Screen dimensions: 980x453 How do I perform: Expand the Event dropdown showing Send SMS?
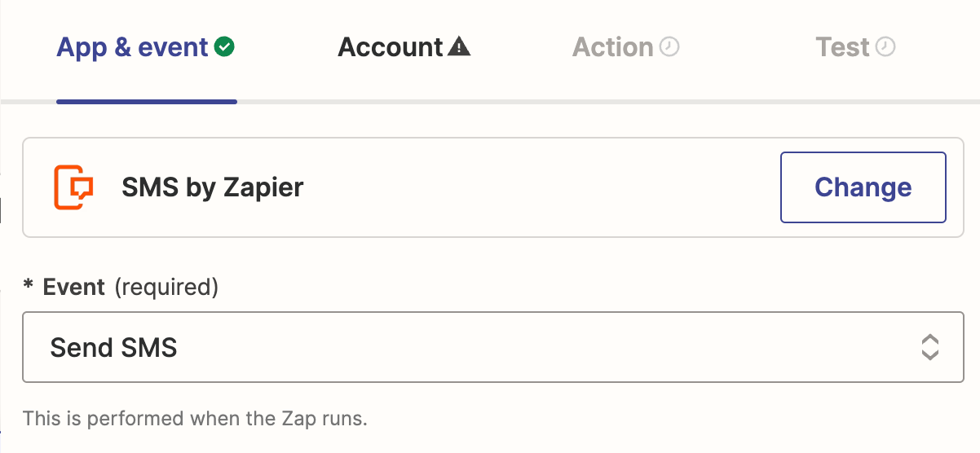[x=492, y=348]
